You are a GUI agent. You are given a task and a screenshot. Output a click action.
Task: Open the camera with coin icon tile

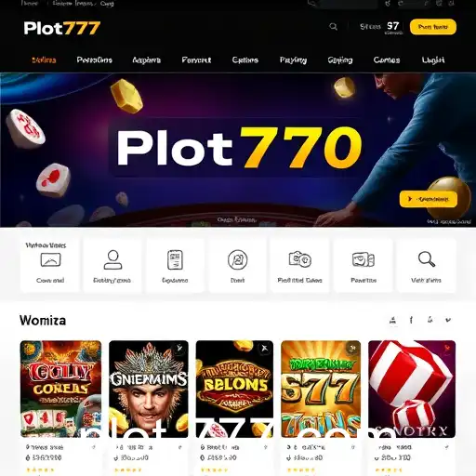(x=299, y=265)
